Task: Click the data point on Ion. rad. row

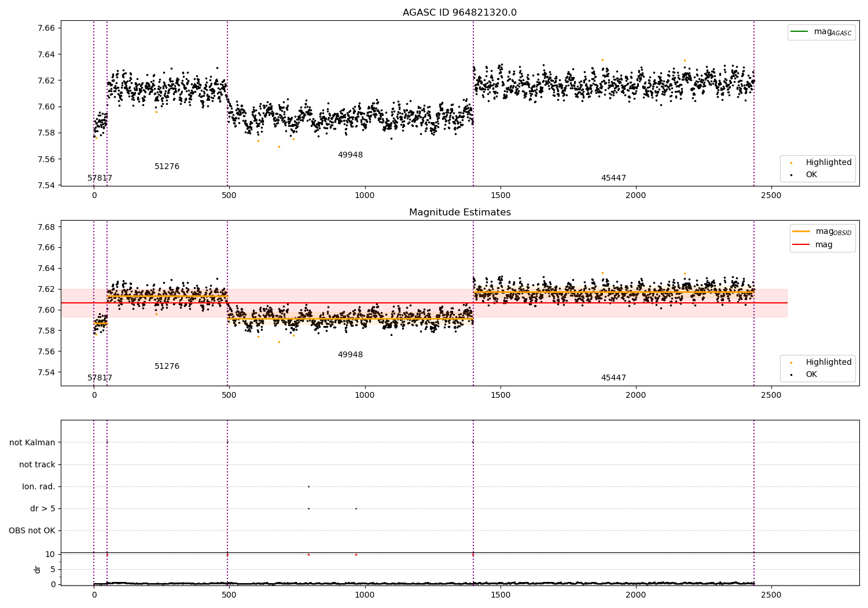Action: tap(308, 487)
